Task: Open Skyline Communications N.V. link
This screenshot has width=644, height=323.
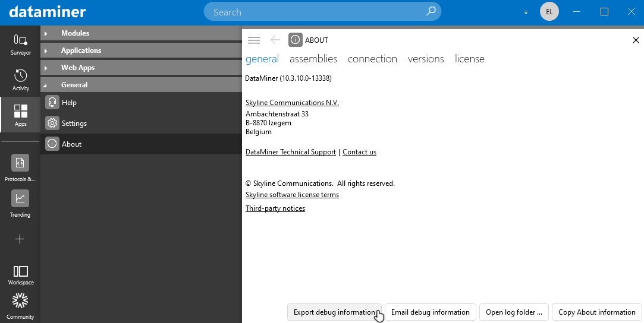Action: pos(292,103)
